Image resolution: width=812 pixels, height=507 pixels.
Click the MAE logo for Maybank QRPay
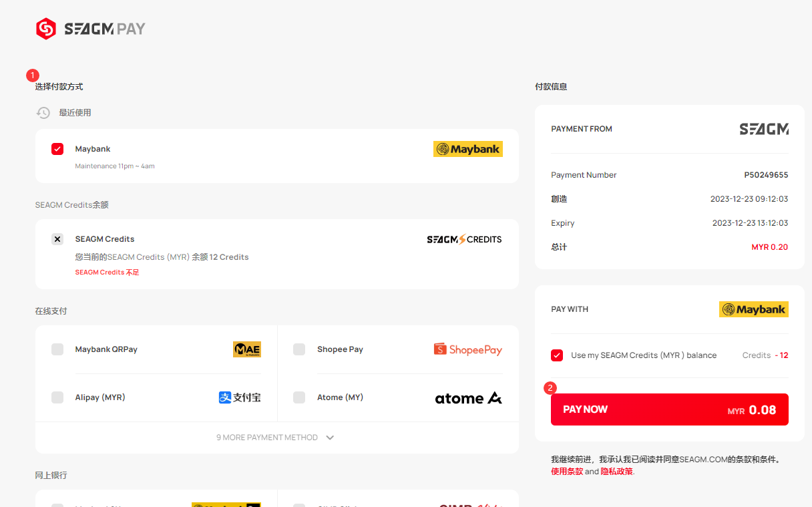pyautogui.click(x=247, y=349)
